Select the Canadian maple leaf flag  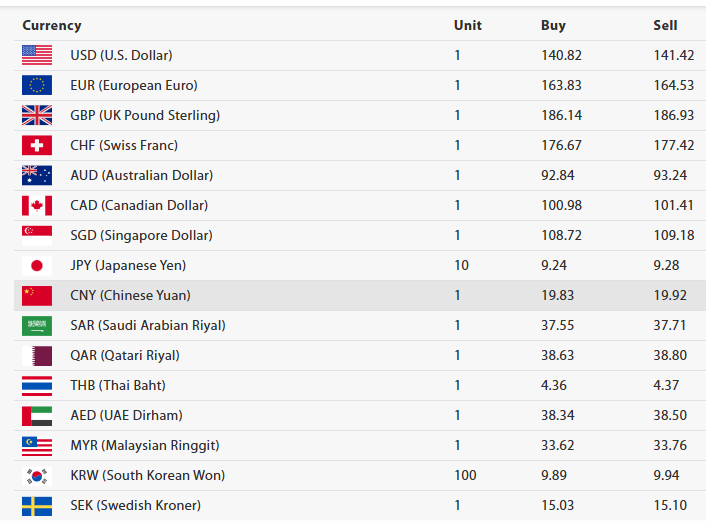(x=37, y=206)
